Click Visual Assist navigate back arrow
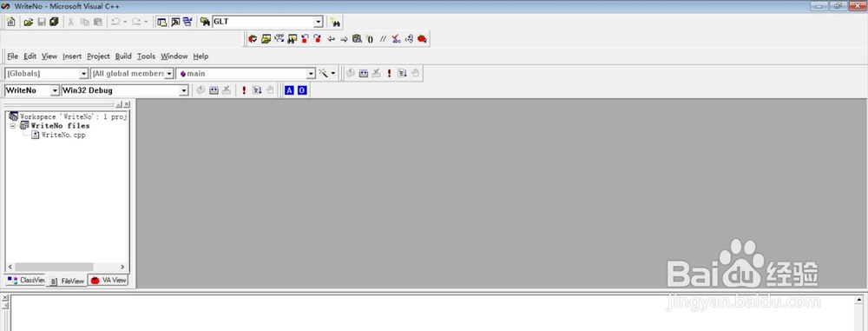This screenshot has width=868, height=331. coord(331,39)
